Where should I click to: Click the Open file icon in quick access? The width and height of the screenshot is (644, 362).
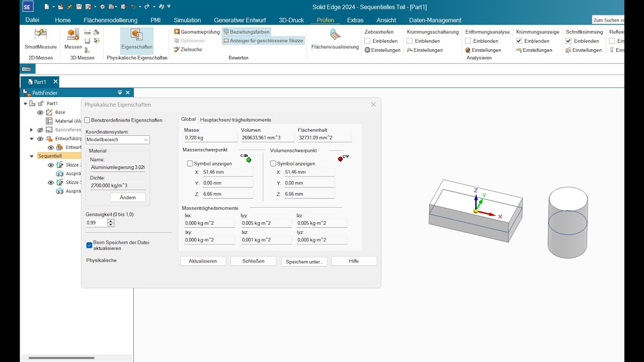[x=60, y=7]
